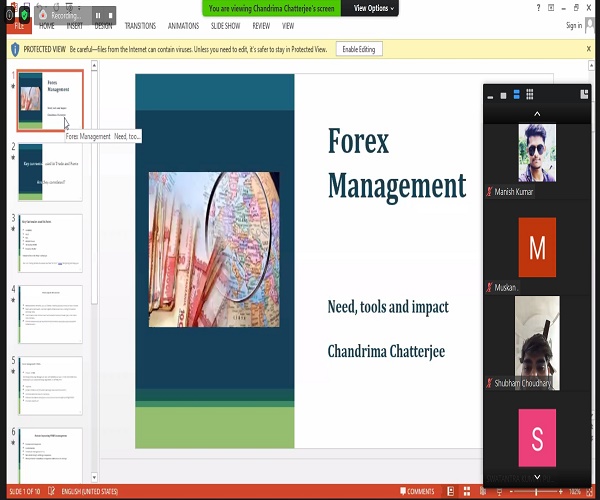Switch to Normal view in status bar
This screenshot has height=500, width=600.
451,491
